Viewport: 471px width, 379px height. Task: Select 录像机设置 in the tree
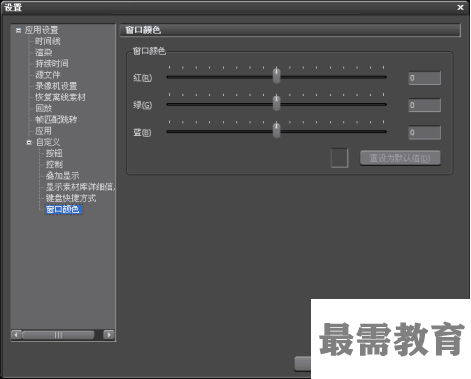(56, 86)
